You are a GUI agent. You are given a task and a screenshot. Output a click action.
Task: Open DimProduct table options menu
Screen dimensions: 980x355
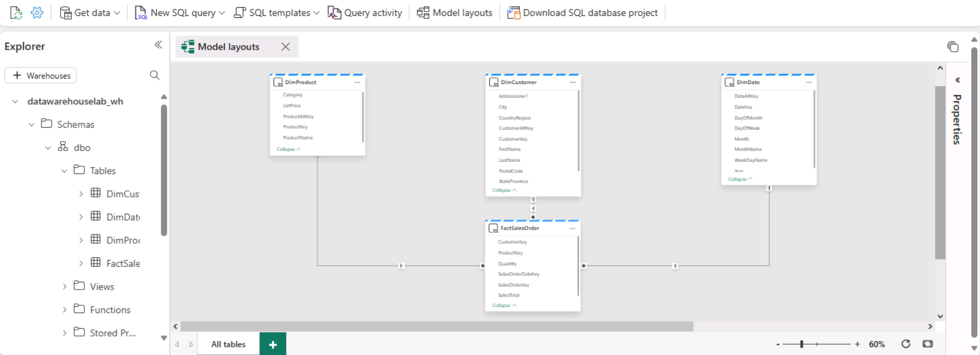[357, 82]
